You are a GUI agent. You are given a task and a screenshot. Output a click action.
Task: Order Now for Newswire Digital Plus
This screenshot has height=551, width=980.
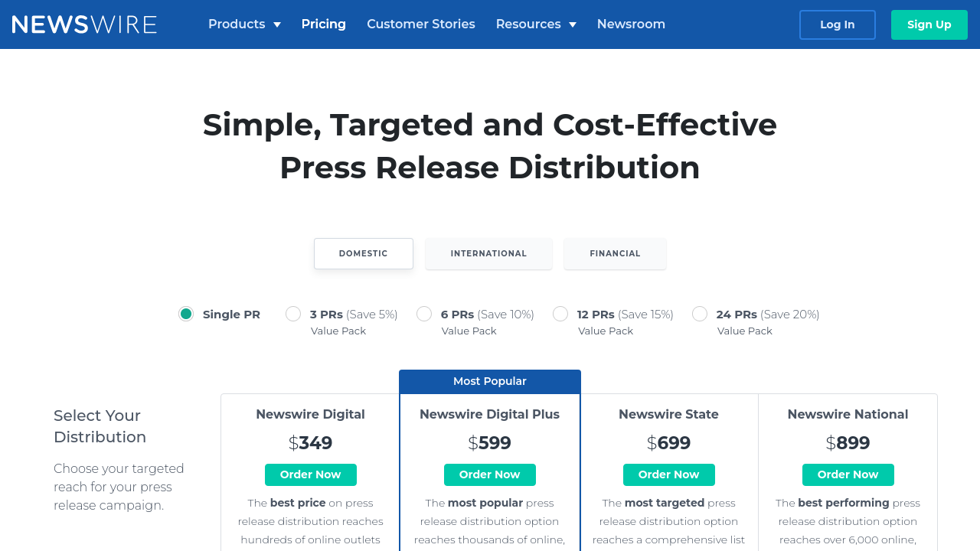(490, 474)
